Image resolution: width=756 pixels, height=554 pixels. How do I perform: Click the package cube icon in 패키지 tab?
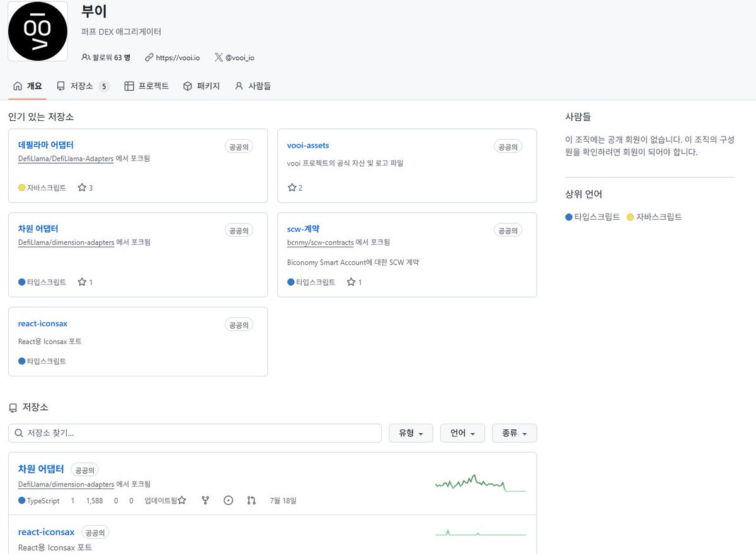coord(188,86)
